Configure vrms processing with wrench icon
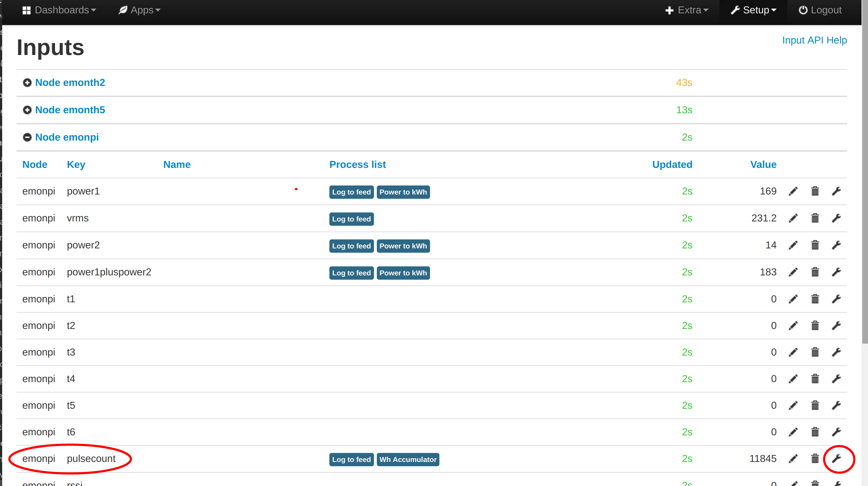Viewport: 868px width, 486px height. point(836,218)
